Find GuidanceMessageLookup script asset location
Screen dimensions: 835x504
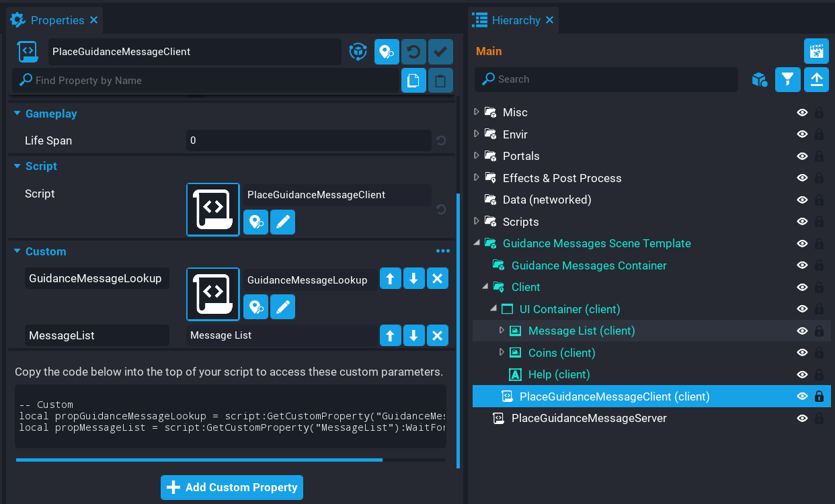click(x=255, y=307)
